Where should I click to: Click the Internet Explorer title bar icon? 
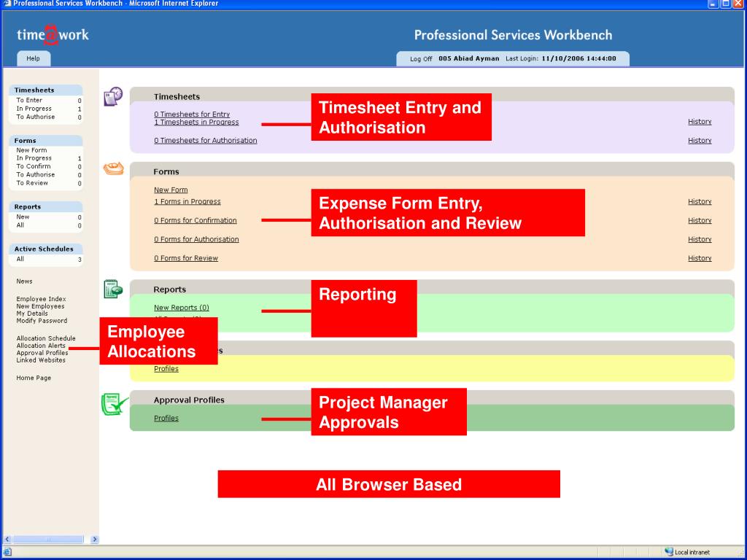point(7,4)
